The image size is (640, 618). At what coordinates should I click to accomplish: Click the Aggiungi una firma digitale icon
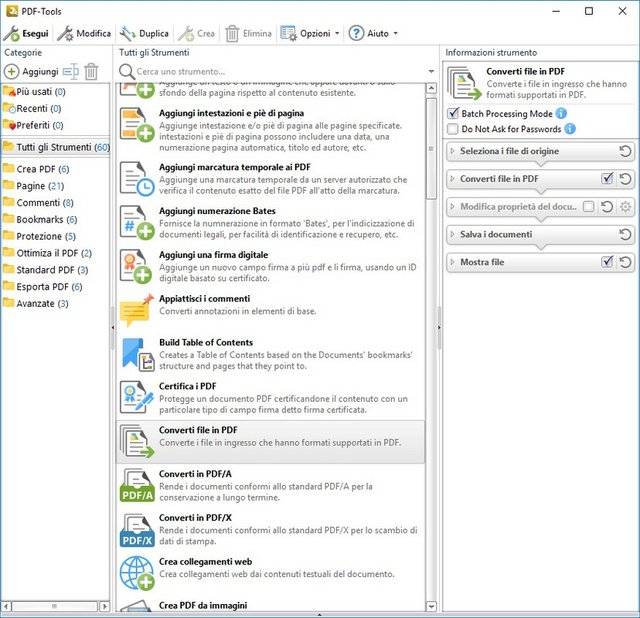[x=137, y=266]
